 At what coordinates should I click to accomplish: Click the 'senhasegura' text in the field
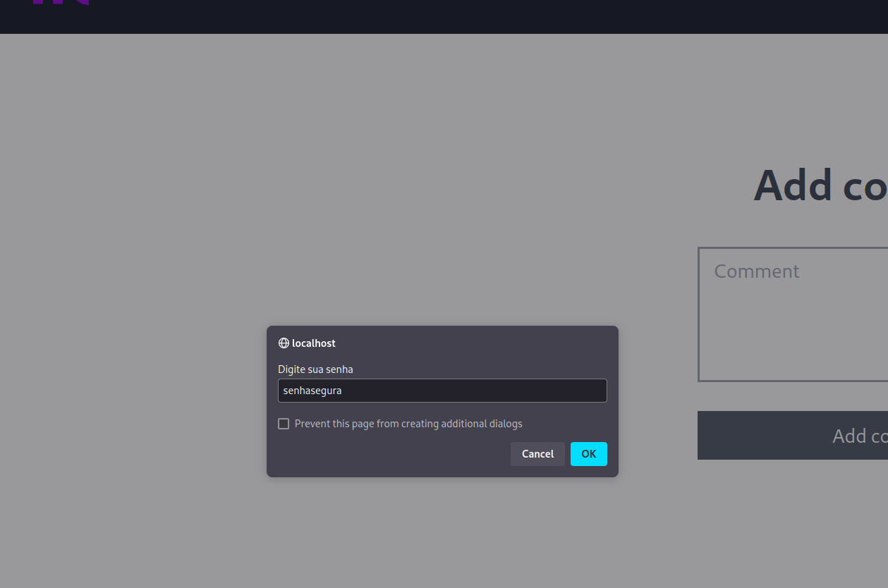(312, 391)
